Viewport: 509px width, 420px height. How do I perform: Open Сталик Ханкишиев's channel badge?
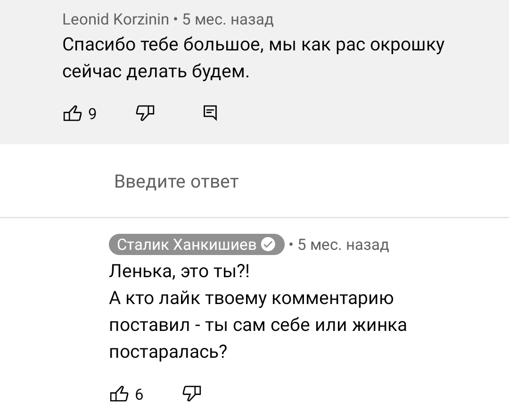point(197,244)
